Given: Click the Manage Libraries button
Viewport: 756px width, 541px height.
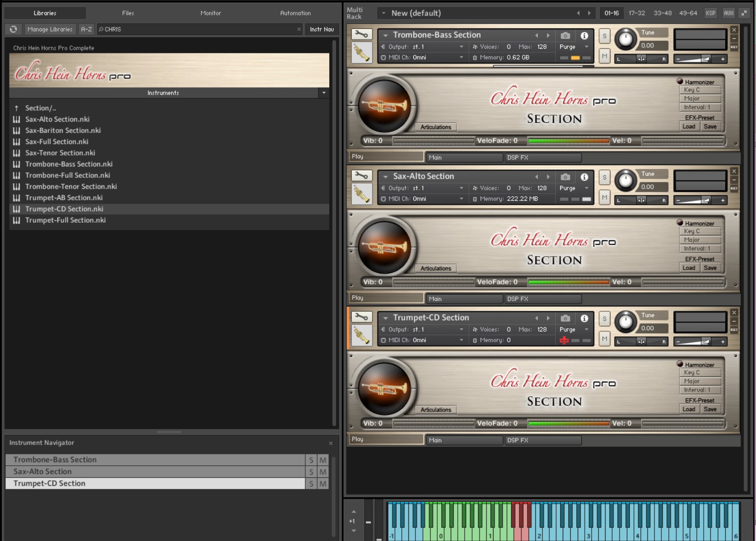Looking at the screenshot, I should coord(50,29).
